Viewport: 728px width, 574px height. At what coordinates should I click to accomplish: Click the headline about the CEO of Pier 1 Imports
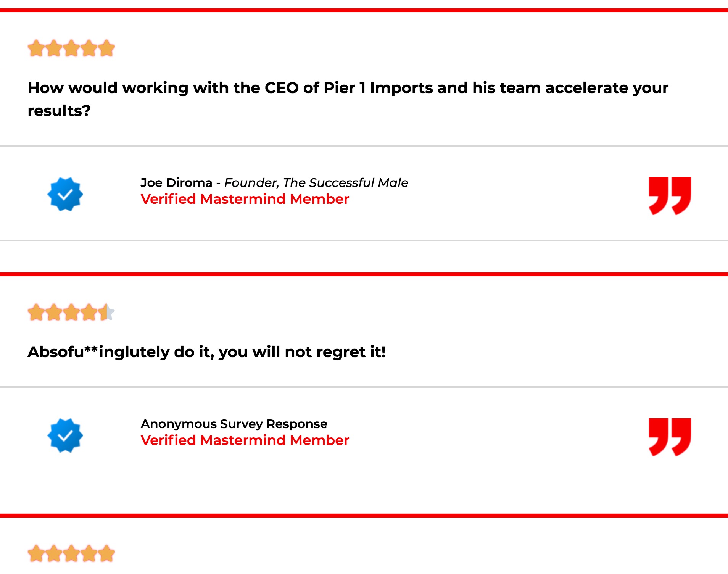pyautogui.click(x=348, y=99)
